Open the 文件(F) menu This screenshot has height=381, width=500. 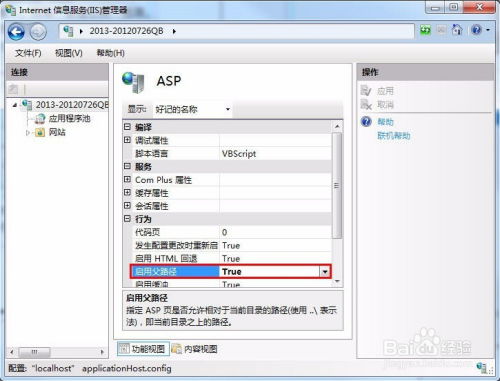click(28, 53)
